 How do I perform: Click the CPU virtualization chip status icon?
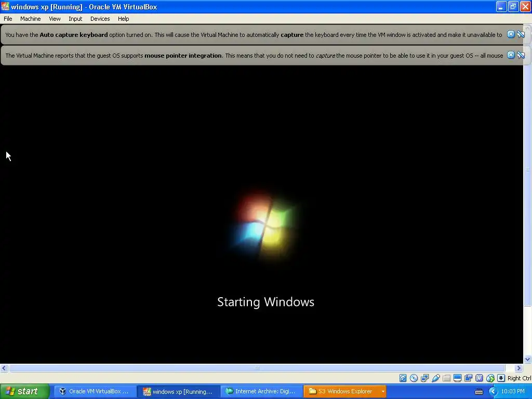click(479, 378)
